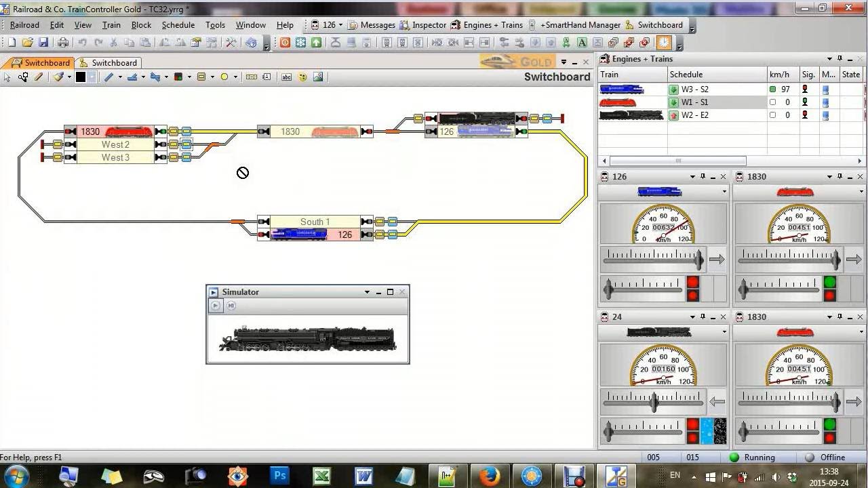Click the green letter A toolbar icon
The height and width of the screenshot is (488, 868).
point(582,42)
